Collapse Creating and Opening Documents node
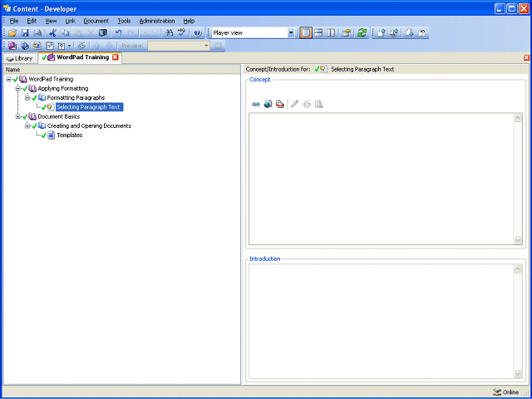 coord(27,126)
